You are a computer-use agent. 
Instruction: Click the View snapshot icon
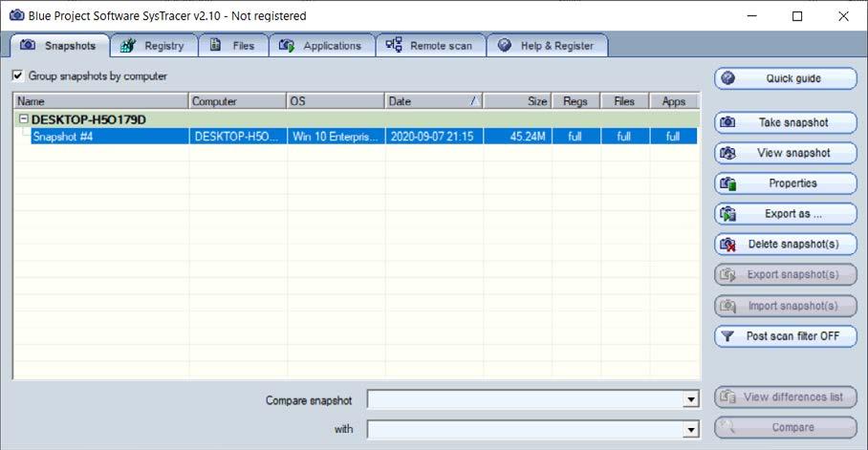pyautogui.click(x=727, y=153)
